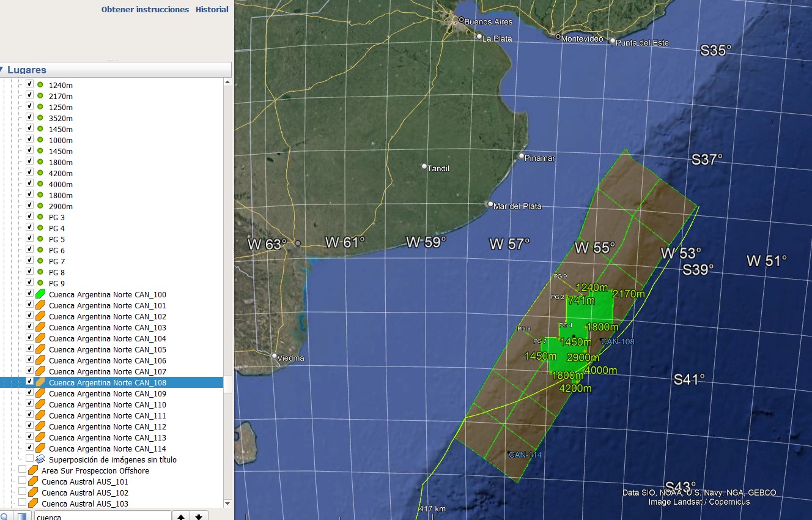Enable the Area Sur Prospeccion Offshore checkbox
The height and width of the screenshot is (520, 812).
point(22,470)
